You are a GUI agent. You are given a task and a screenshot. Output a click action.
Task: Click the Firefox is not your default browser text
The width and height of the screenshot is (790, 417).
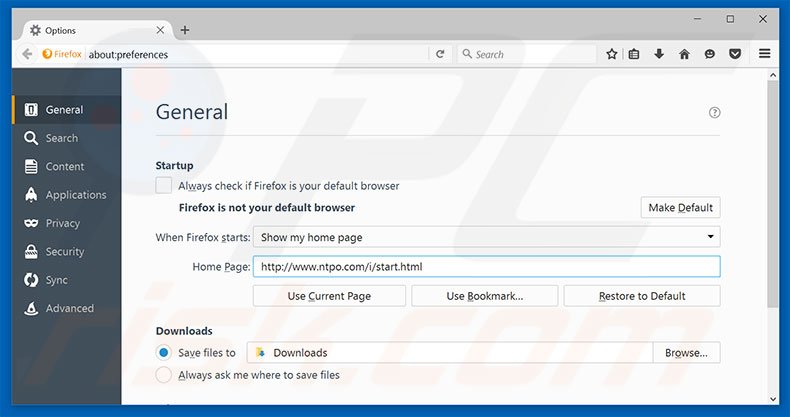point(267,207)
